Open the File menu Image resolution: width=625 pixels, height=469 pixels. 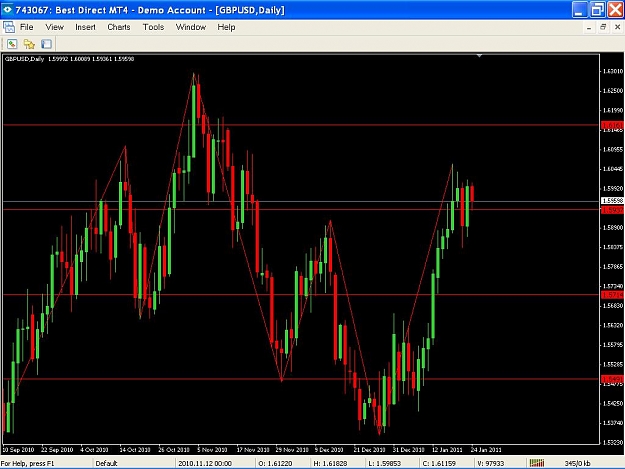click(26, 27)
